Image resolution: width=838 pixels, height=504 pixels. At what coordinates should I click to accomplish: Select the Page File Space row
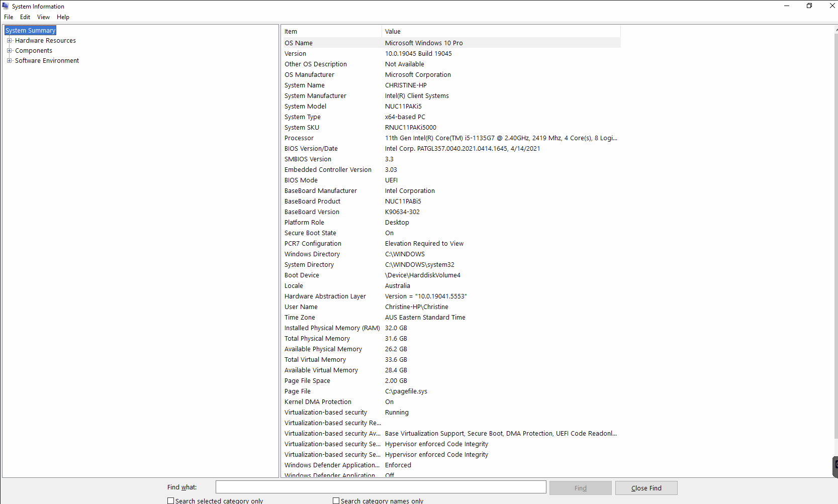[451, 381]
